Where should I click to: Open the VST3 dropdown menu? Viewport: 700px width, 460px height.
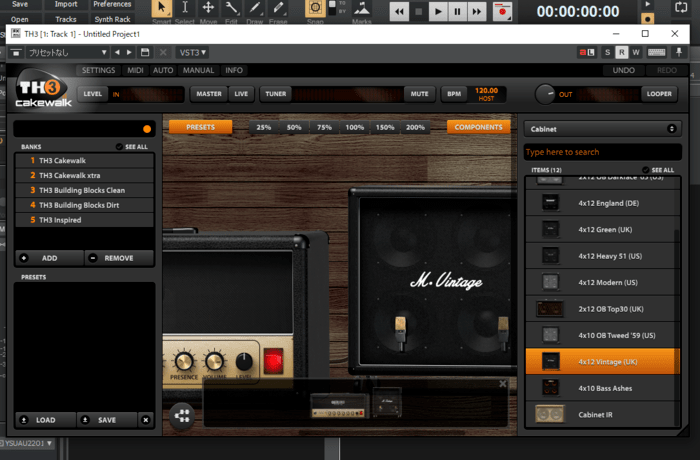click(192, 51)
